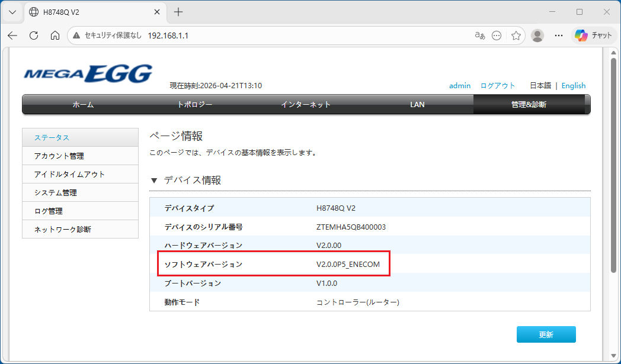
Task: Open the トポロジー menu tab
Action: (194, 104)
